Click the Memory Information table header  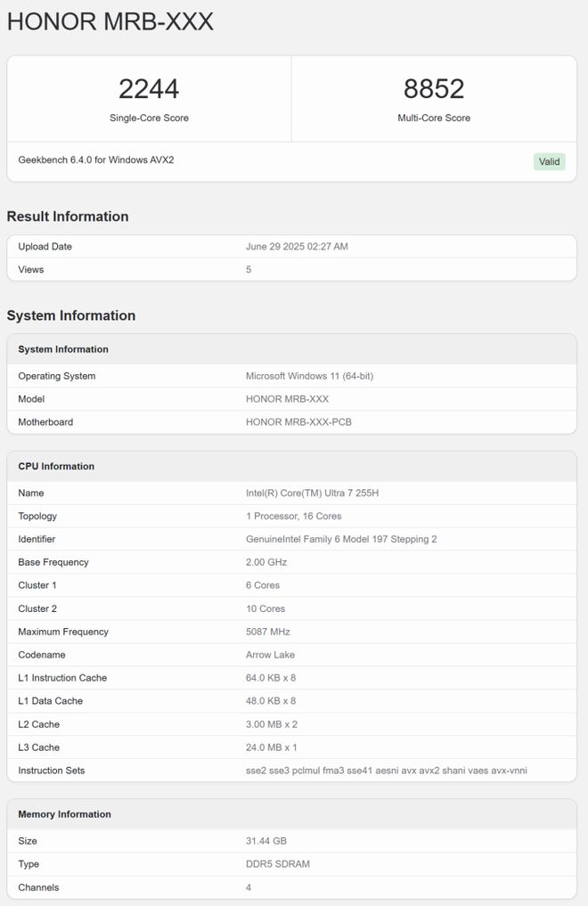pos(291,815)
